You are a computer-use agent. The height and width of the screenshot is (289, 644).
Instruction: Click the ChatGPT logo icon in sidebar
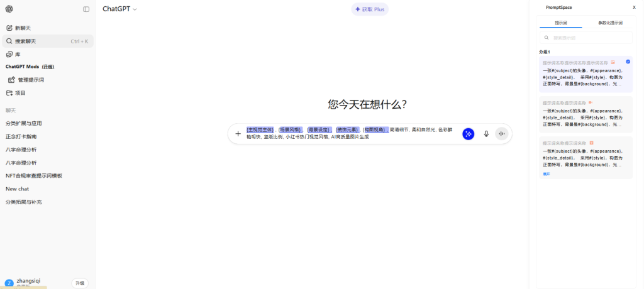point(9,9)
